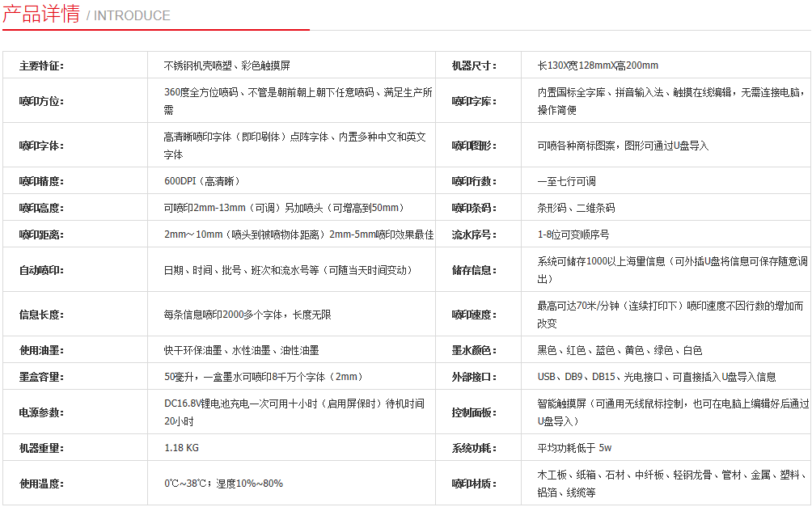Select the 系统可储存1000以上海量信息 text
Image resolution: width=812 pixels, height=507 pixels.
click(672, 270)
